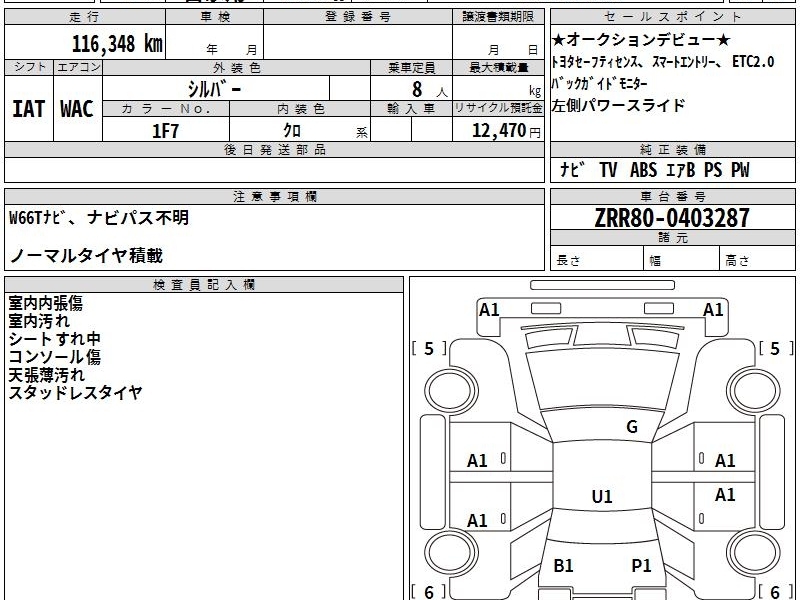Click the エアコン header
The image size is (800, 600).
click(78, 67)
